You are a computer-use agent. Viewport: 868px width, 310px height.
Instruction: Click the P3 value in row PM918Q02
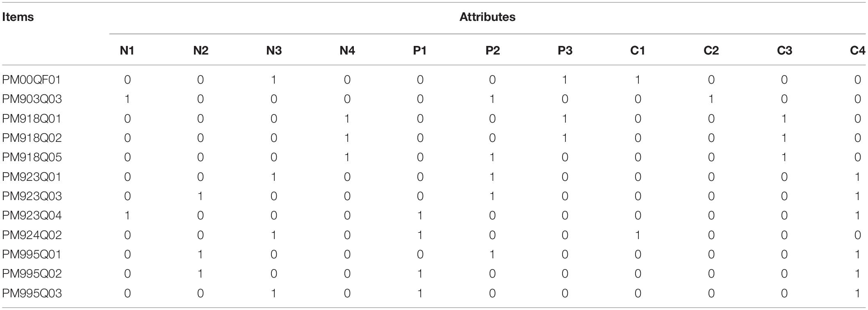pos(565,138)
